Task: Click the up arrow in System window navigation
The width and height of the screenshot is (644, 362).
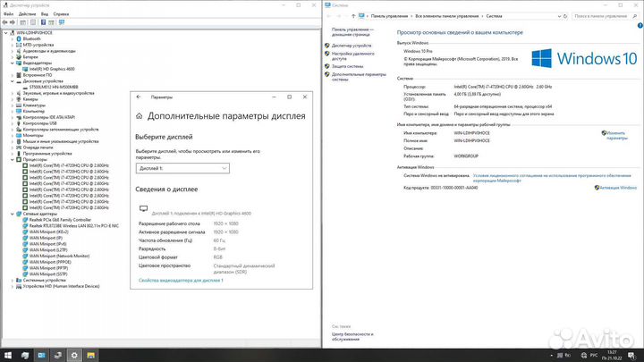Action: pyautogui.click(x=353, y=16)
